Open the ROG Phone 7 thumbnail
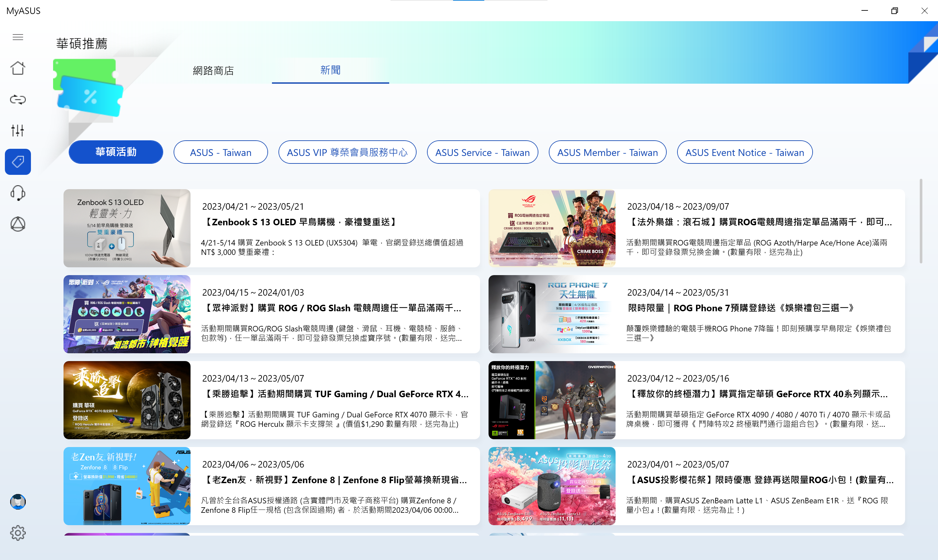 552,314
